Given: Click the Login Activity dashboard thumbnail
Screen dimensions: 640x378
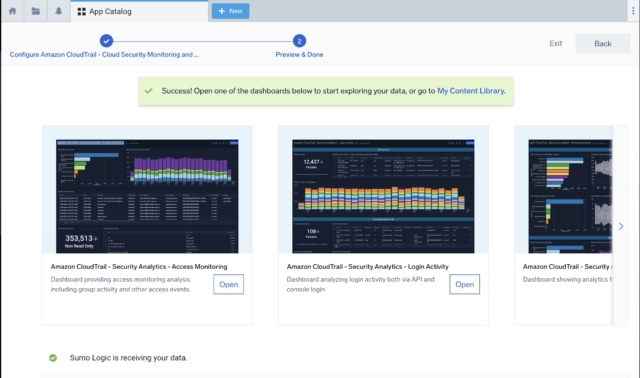Looking at the screenshot, I should tap(383, 196).
